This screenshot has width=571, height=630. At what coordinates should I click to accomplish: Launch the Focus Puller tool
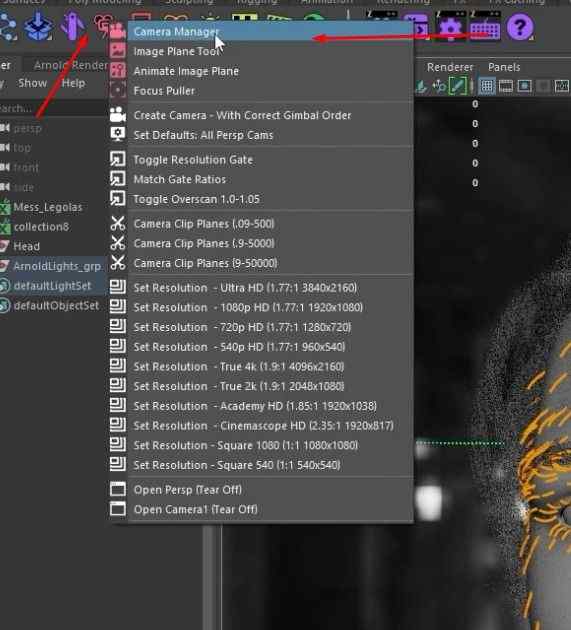pyautogui.click(x=261, y=90)
